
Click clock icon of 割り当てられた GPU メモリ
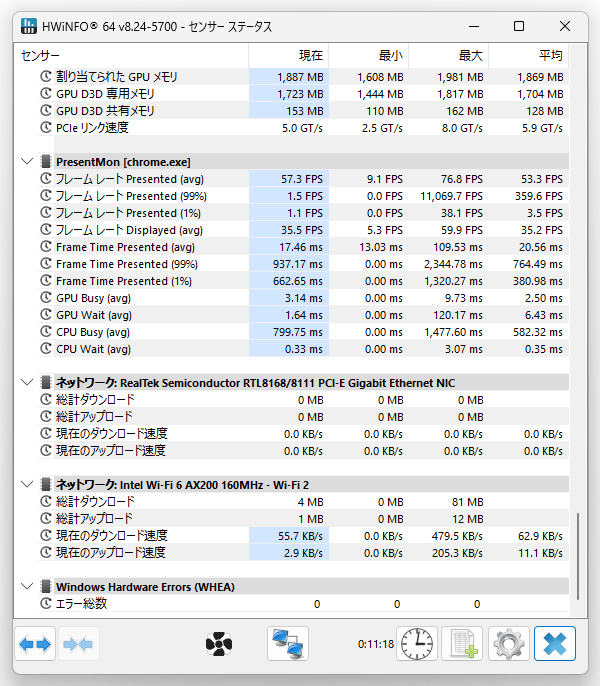pyautogui.click(x=46, y=77)
